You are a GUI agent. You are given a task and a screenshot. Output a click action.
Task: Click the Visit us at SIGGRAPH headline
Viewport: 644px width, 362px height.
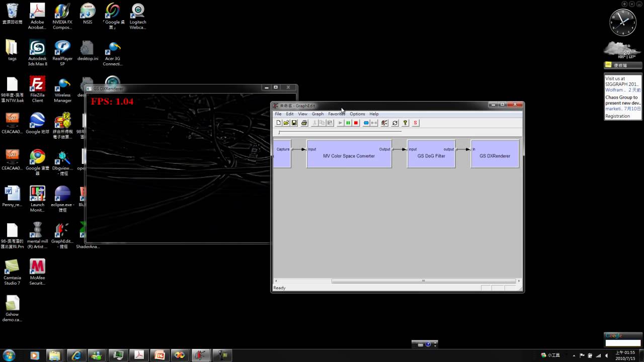622,81
